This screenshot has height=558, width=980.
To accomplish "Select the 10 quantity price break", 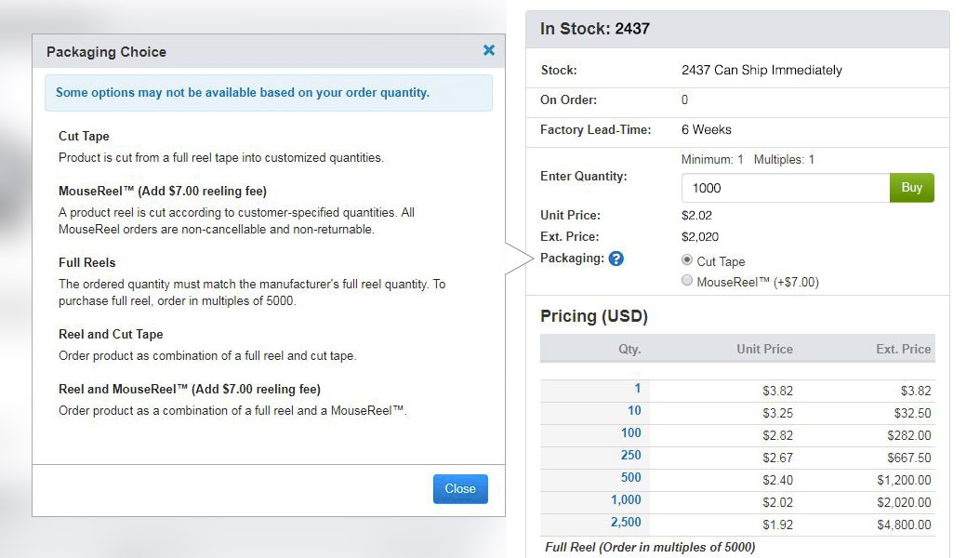I will 634,411.
